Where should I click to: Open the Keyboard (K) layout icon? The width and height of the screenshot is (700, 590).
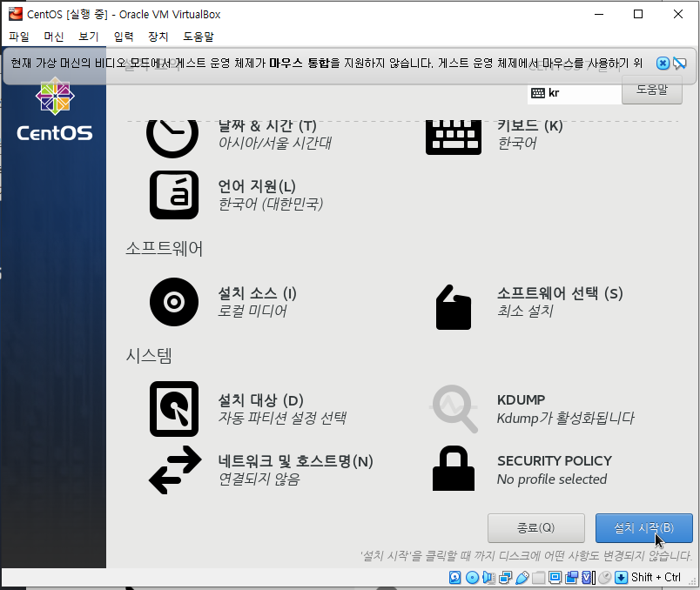[x=454, y=137]
